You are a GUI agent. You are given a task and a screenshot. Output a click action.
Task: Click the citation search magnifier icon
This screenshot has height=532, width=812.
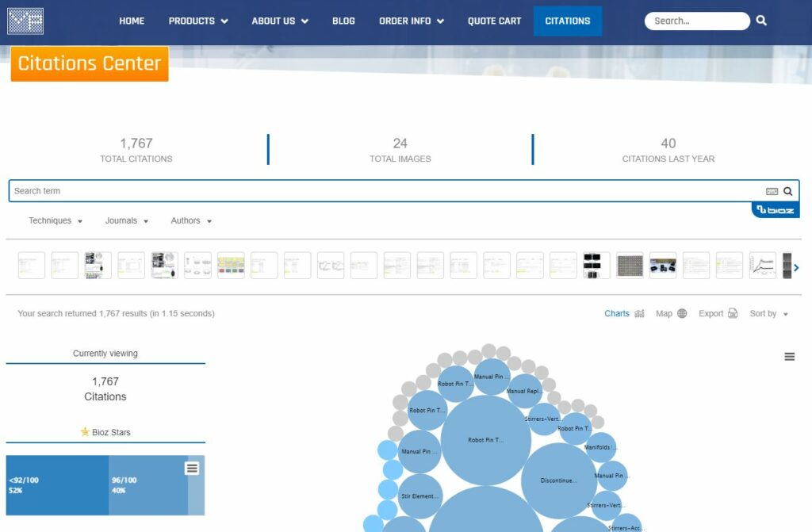[787, 191]
